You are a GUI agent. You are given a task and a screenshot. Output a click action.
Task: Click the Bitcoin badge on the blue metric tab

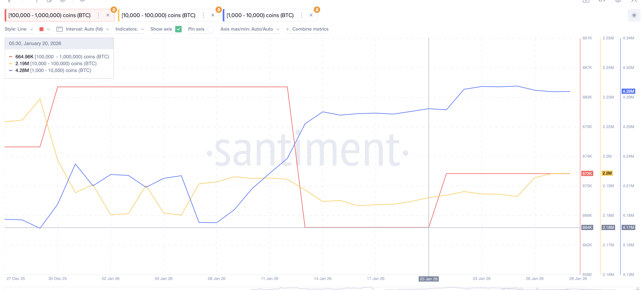point(317,9)
